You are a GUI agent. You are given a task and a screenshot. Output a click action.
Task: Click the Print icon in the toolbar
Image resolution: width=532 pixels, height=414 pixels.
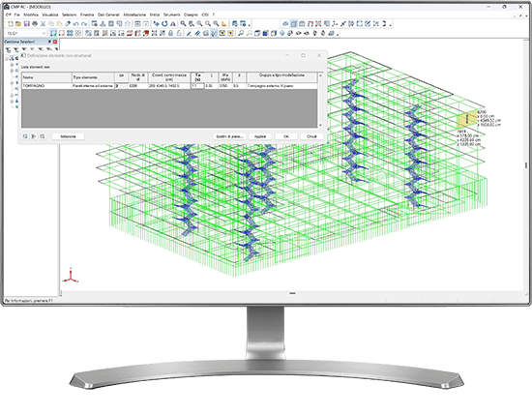[x=35, y=24]
